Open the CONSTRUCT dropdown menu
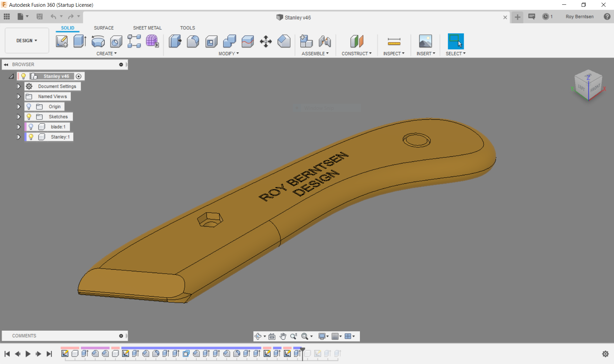The width and height of the screenshot is (614, 364). [357, 54]
